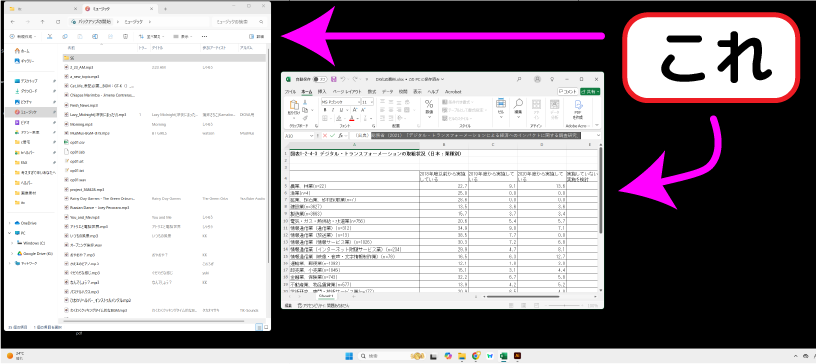Viewport: 816px width, 364px height.
Task: Click the Comments (コメント) button in Excel
Action: [567, 91]
